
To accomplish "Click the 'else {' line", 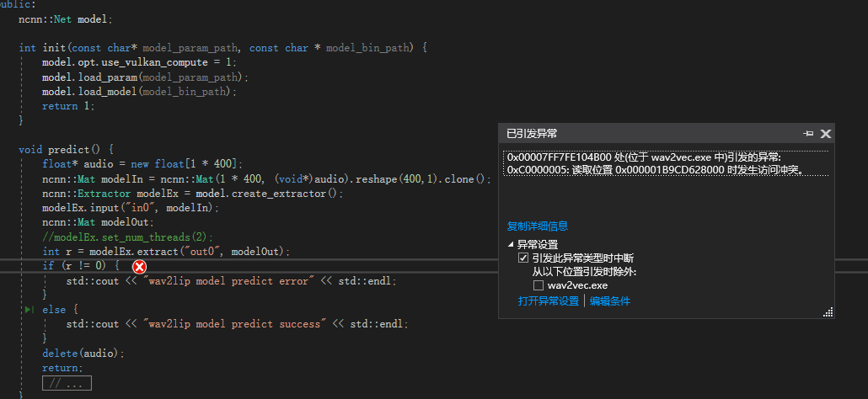I will [x=61, y=310].
